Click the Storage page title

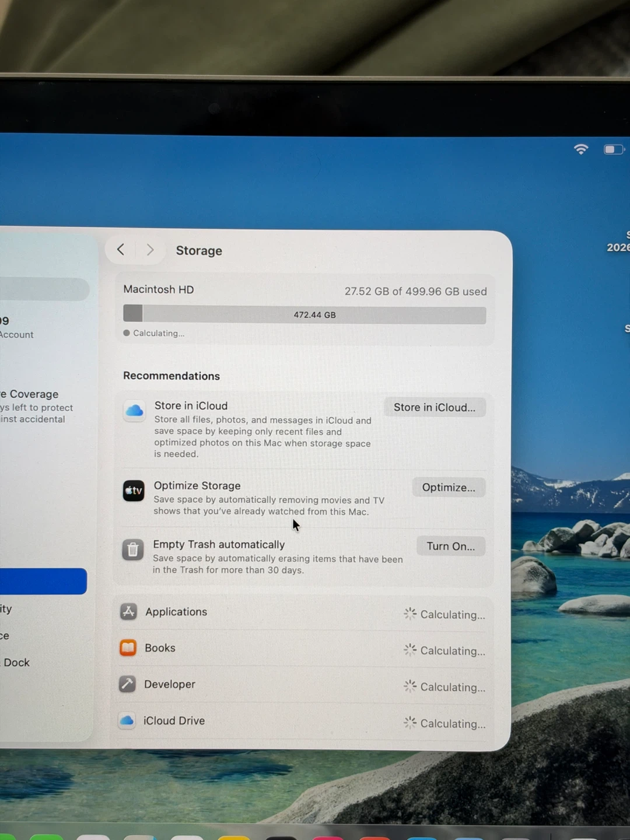click(199, 251)
